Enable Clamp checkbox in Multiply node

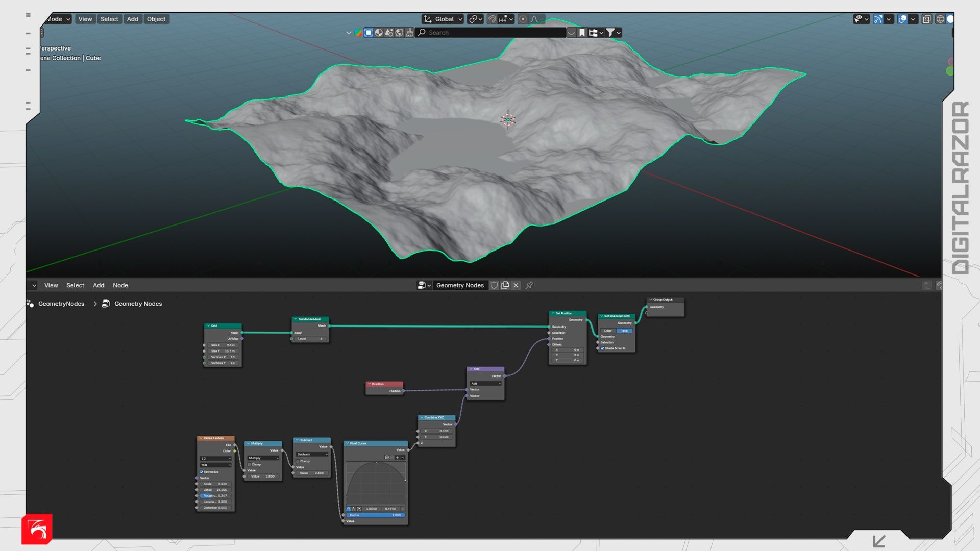pos(249,465)
